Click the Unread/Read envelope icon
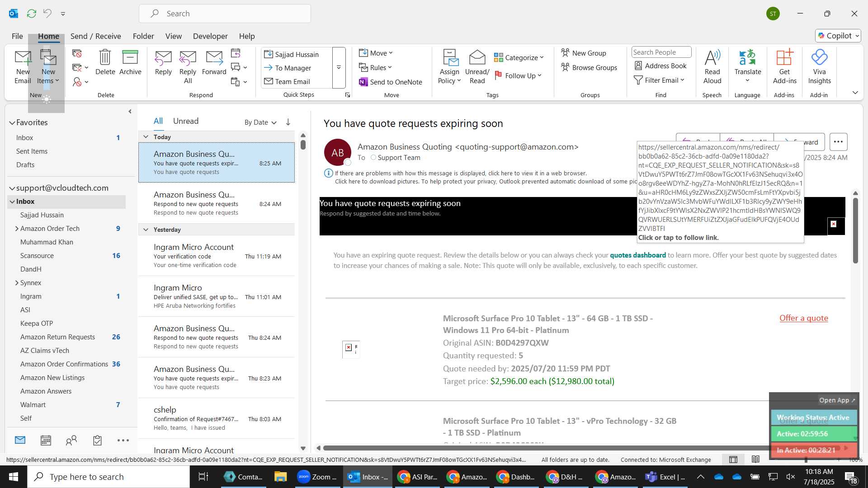 [477, 66]
